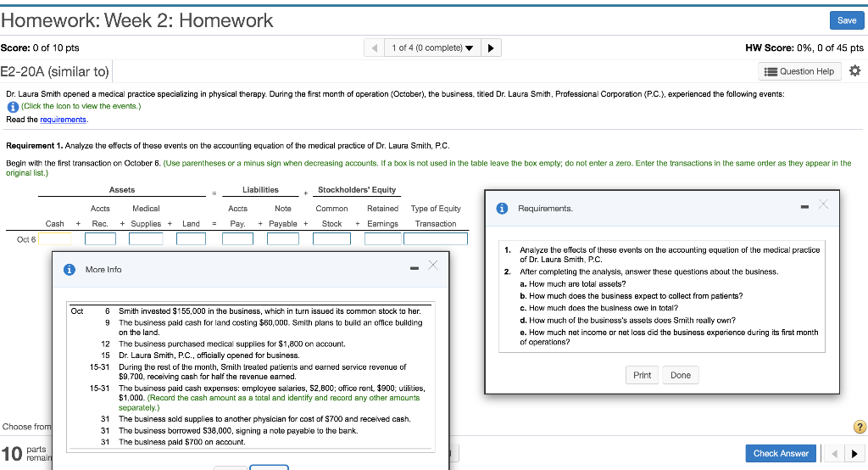
Task: Select the 'borrowed $38,000' event line
Action: click(238, 430)
